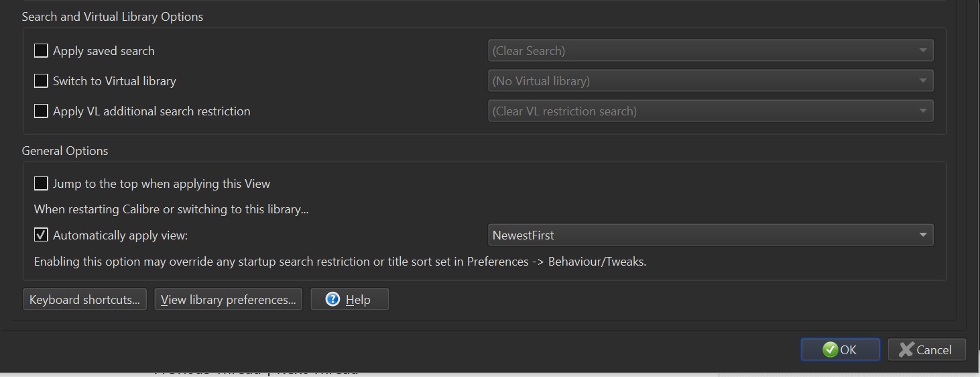Viewport: 980px width, 377px height.
Task: Click the arrow on the NewestFirst combo box
Action: point(923,235)
